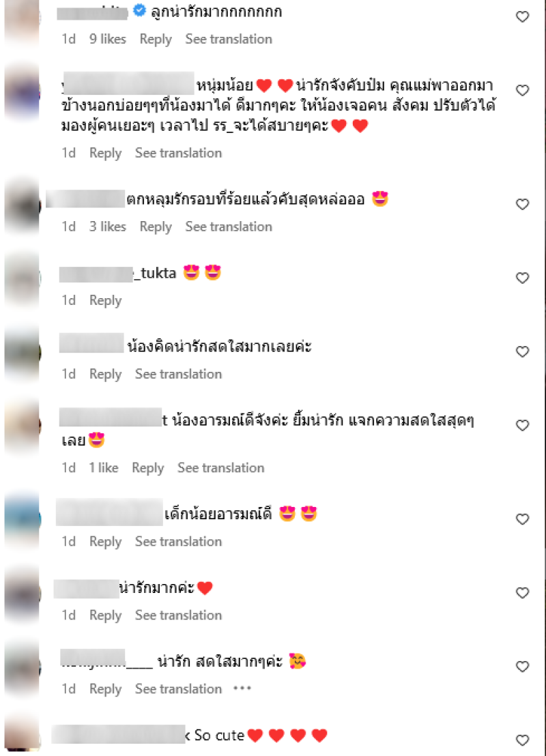This screenshot has height=756, width=546.
Task: Open three dots menu on the second-to-last comment
Action: pos(242,688)
